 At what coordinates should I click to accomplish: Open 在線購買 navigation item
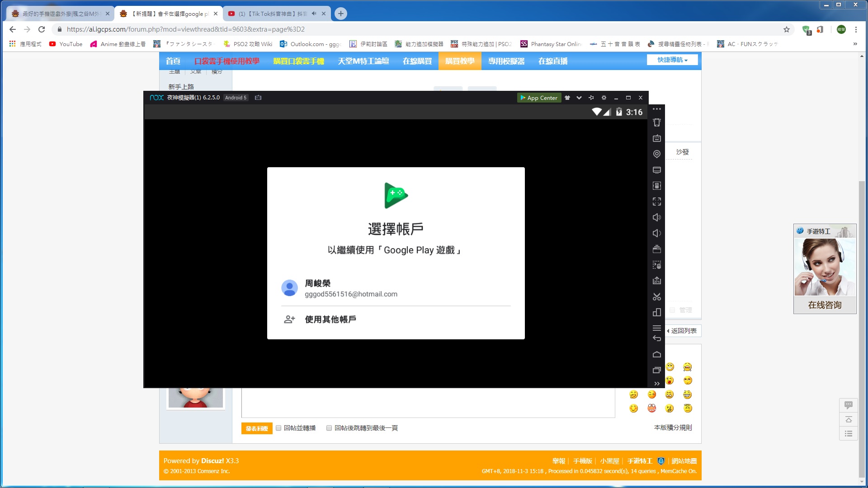(417, 61)
